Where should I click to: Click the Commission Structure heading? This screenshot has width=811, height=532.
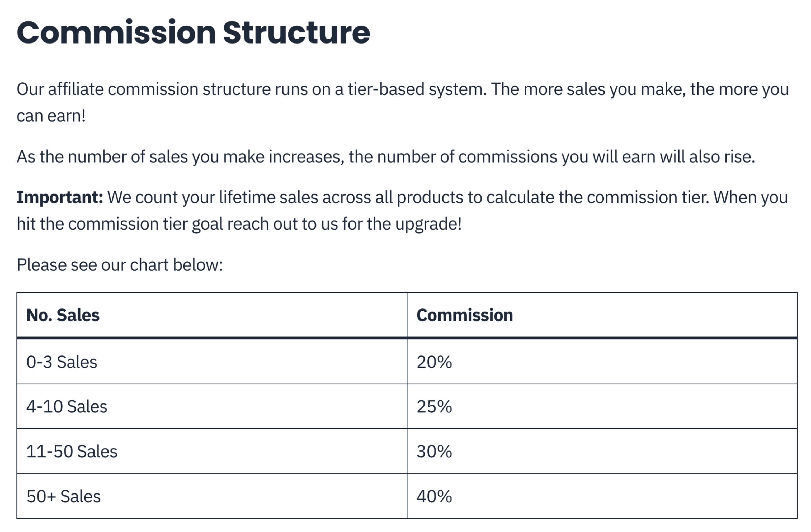click(193, 32)
